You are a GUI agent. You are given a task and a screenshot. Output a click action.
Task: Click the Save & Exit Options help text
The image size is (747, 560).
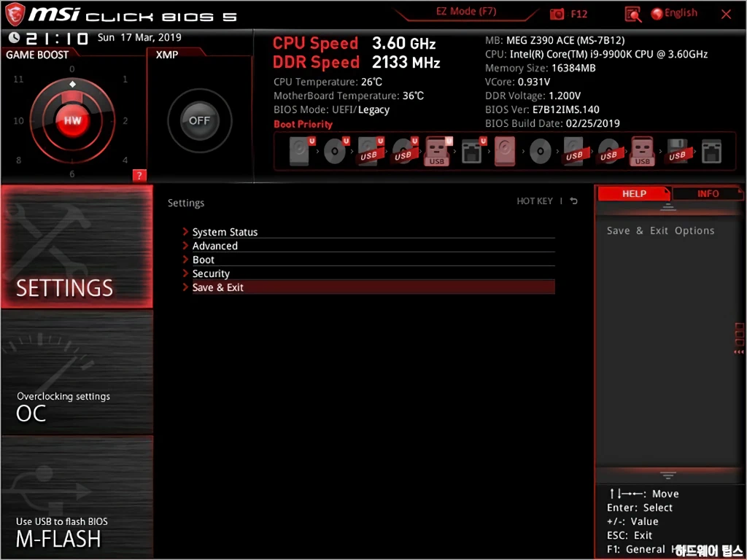[x=660, y=230]
